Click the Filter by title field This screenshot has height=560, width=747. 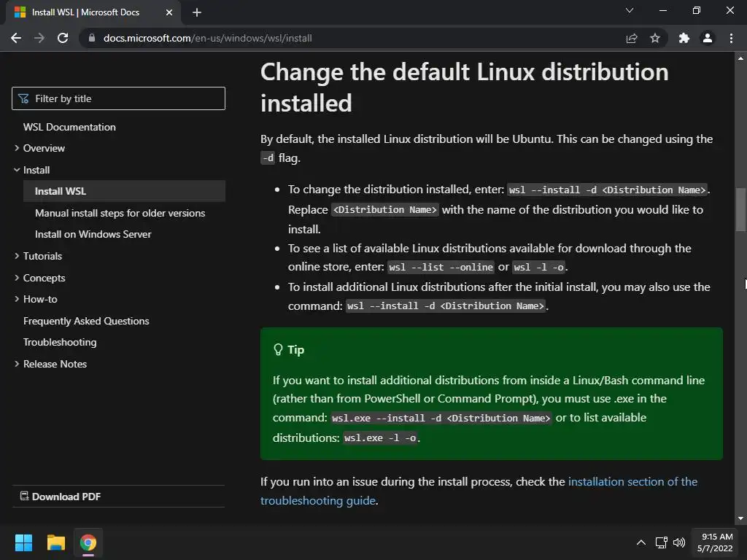118,98
